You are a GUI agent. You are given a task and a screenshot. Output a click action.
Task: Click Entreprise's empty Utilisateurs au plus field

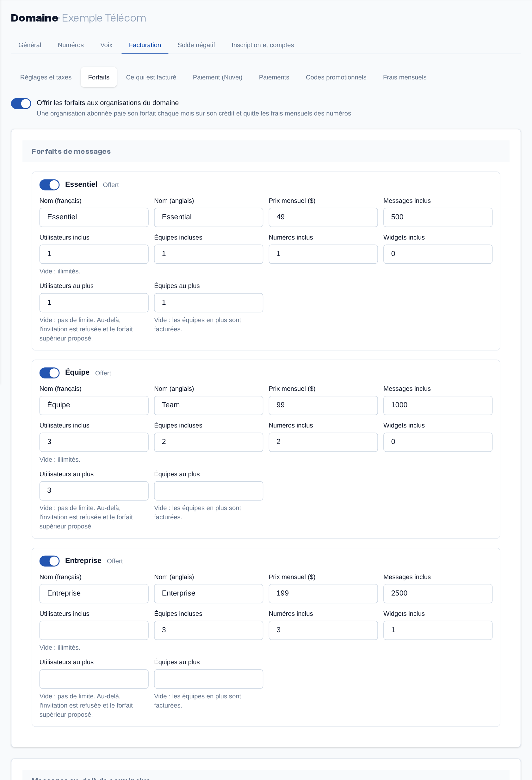click(94, 679)
